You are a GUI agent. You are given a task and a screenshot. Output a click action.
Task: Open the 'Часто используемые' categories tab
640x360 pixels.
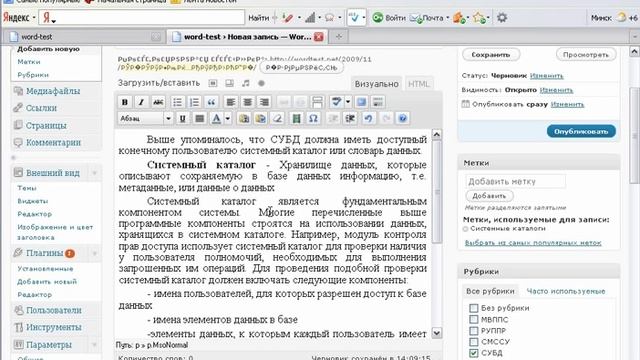(566, 291)
